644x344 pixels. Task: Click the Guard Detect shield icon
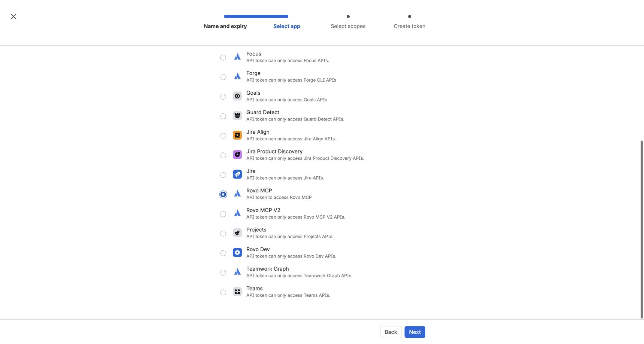pos(237,116)
